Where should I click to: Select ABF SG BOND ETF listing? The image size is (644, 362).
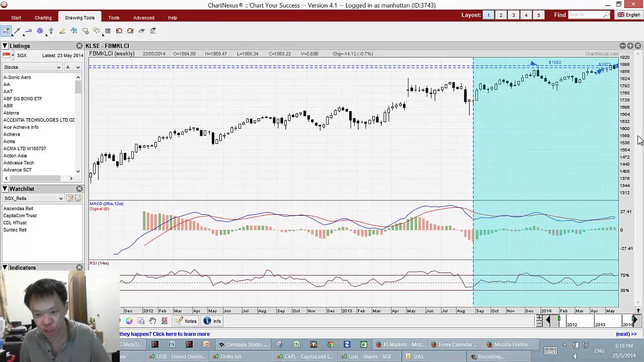pyautogui.click(x=23, y=99)
